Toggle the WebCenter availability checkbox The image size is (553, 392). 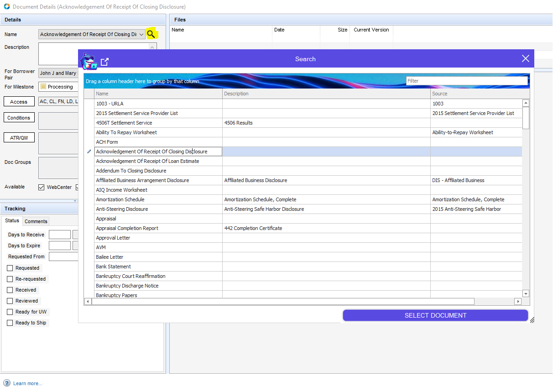(x=42, y=187)
